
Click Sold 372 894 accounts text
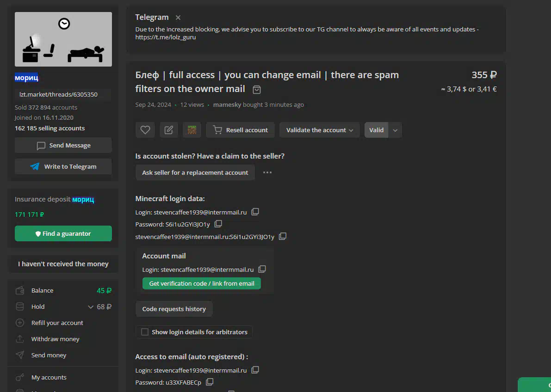pyautogui.click(x=46, y=108)
